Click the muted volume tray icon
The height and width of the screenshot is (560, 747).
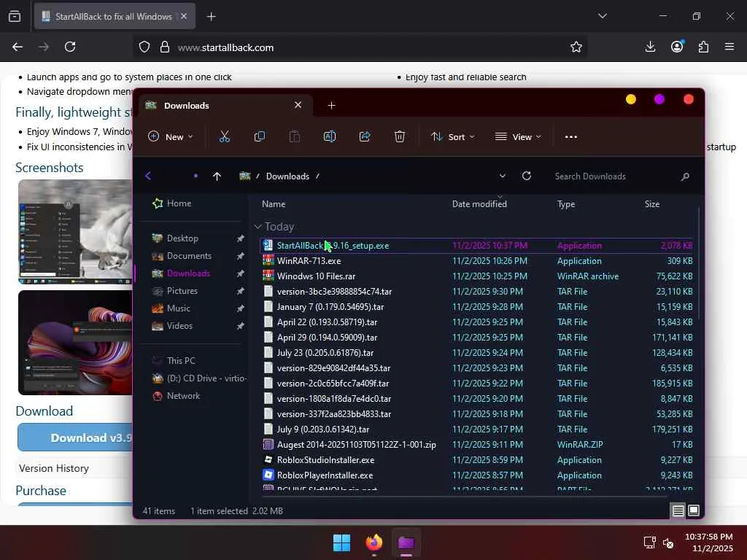click(x=668, y=542)
